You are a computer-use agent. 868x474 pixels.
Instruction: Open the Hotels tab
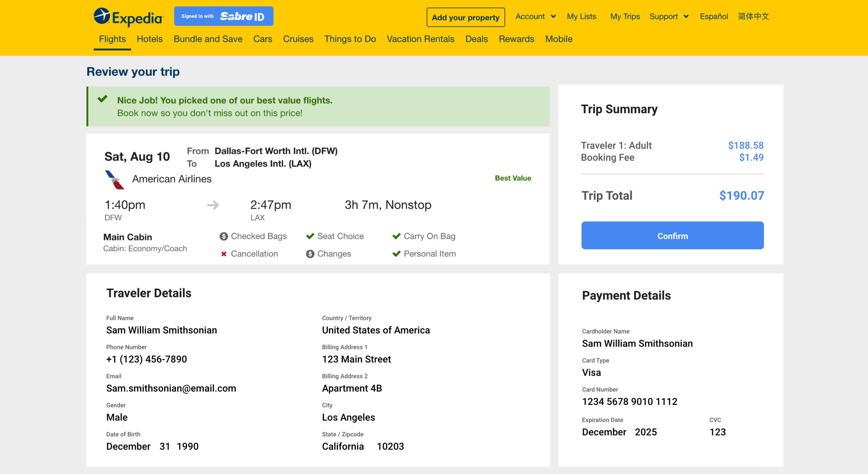[x=150, y=39]
